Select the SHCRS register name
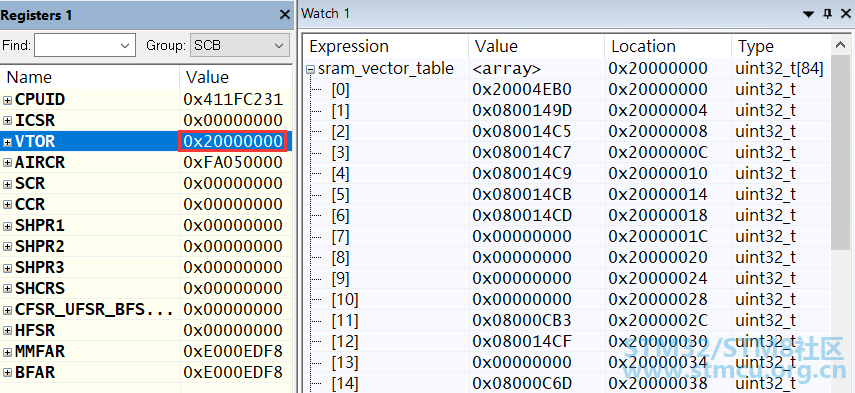This screenshot has height=393, width=855. (40, 289)
